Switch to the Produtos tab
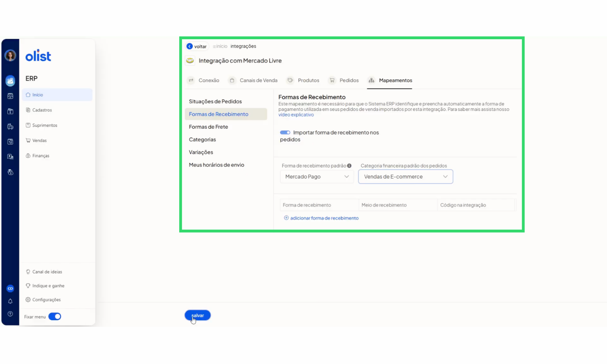The image size is (607, 364). pos(303,80)
